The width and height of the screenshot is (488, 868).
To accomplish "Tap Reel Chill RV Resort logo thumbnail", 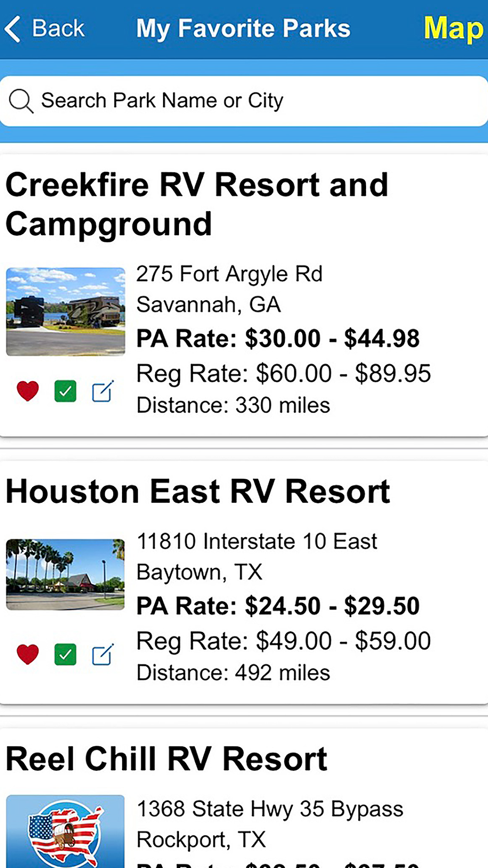I will click(66, 832).
